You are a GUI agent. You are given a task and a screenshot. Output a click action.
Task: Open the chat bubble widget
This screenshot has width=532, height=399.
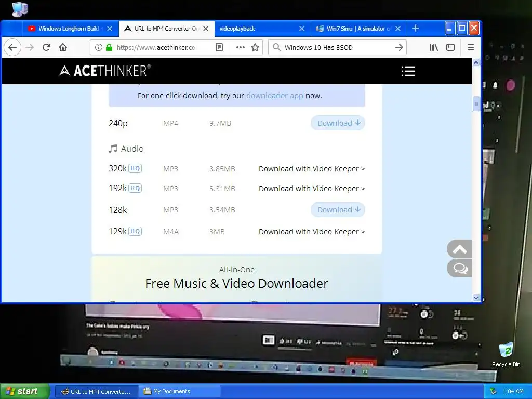(459, 269)
